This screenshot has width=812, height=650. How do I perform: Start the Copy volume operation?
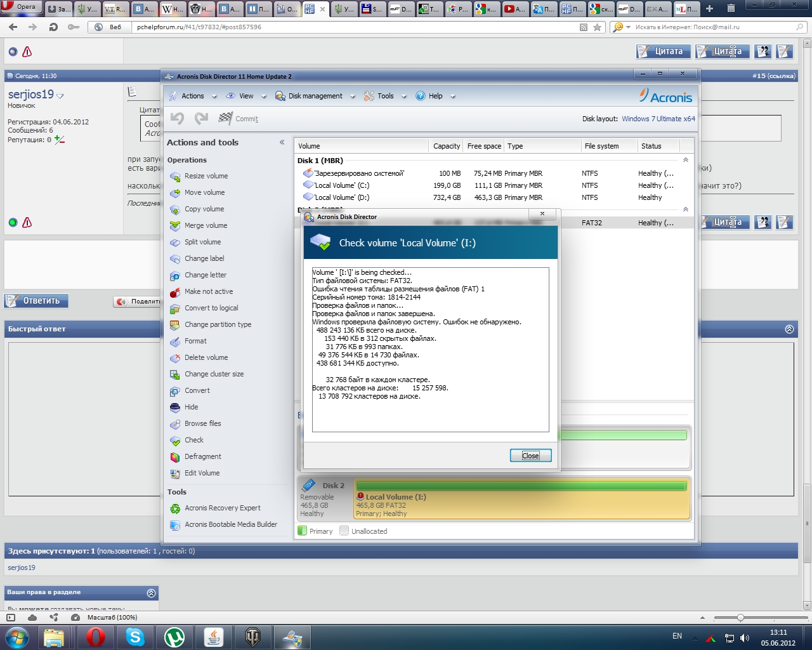[197, 209]
